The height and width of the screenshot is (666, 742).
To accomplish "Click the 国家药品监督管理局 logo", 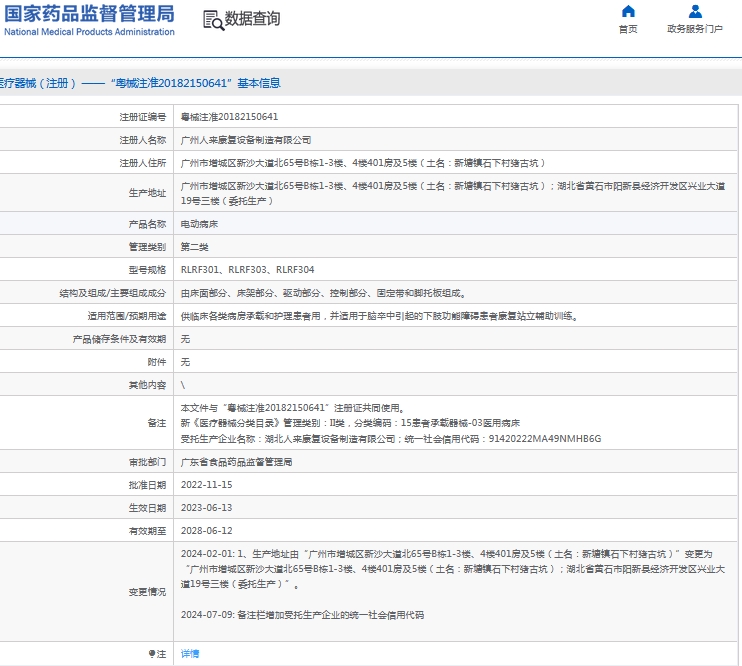I will [89, 20].
